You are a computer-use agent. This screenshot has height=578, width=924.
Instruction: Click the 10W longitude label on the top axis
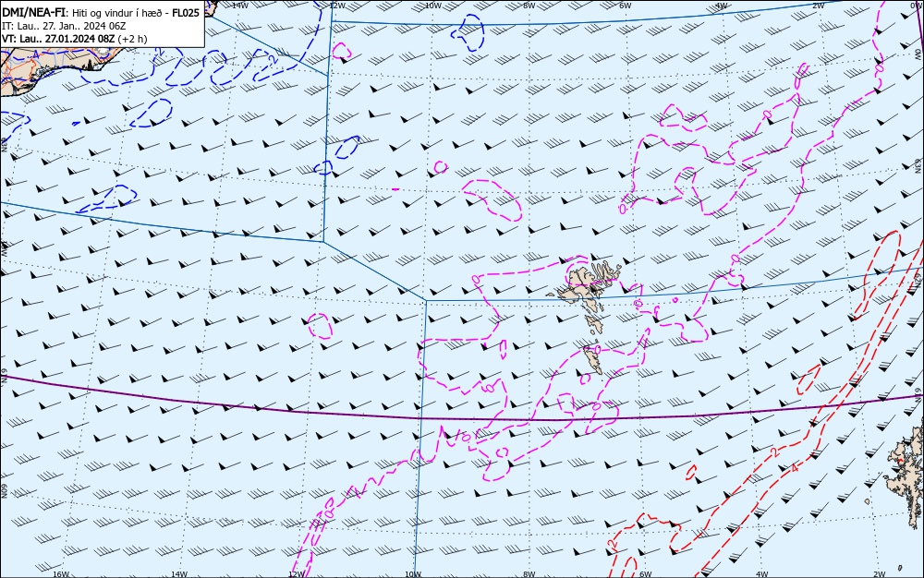[x=432, y=5]
